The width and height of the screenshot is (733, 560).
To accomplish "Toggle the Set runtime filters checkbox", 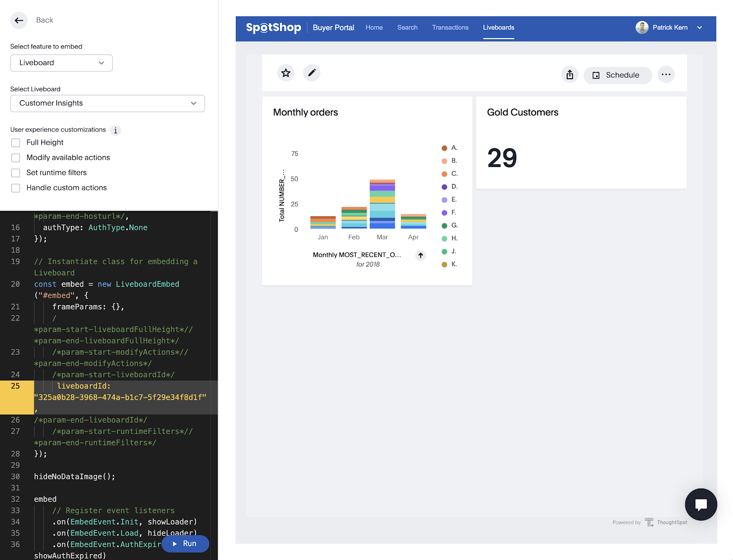I will click(16, 173).
